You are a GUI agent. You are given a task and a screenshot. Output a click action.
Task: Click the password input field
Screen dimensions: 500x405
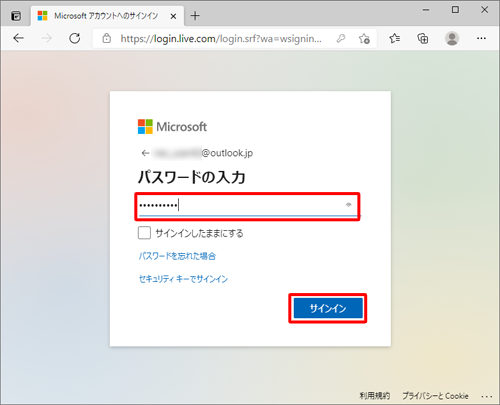click(x=247, y=206)
